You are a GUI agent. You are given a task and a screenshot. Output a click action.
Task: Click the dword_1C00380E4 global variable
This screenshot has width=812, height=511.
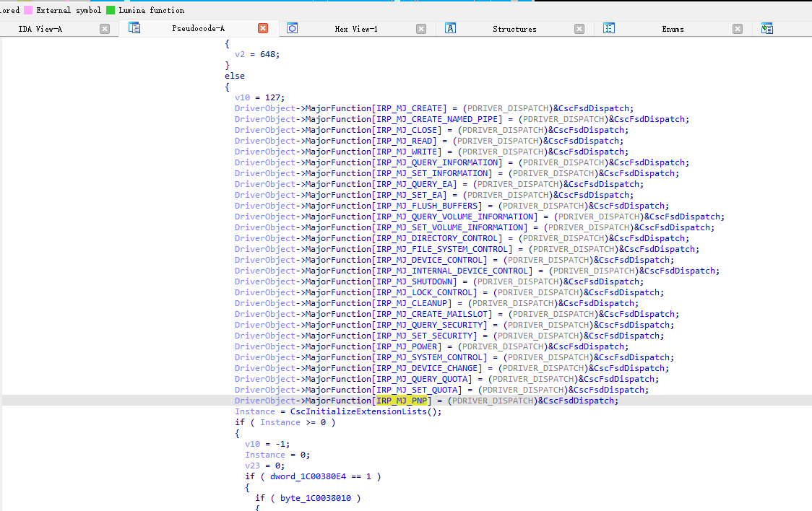[309, 476]
